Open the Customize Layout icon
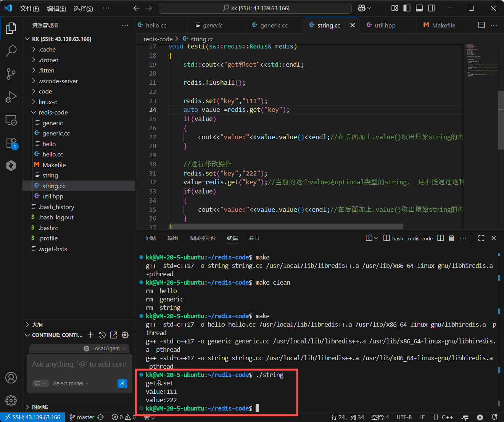This screenshot has width=504, height=422. coord(395,8)
